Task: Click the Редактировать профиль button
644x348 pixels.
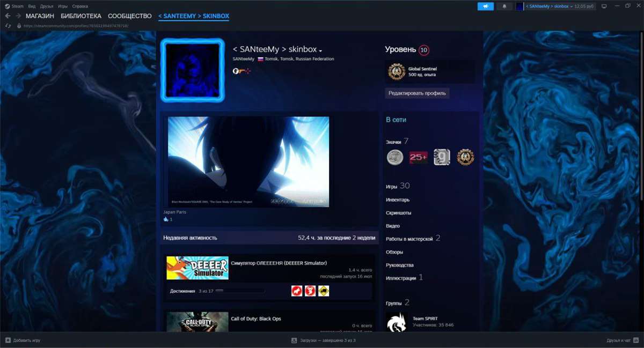Action: tap(417, 93)
